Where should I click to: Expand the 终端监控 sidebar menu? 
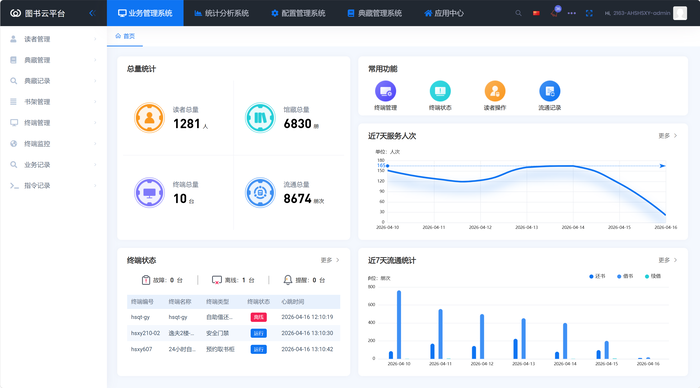(54, 144)
